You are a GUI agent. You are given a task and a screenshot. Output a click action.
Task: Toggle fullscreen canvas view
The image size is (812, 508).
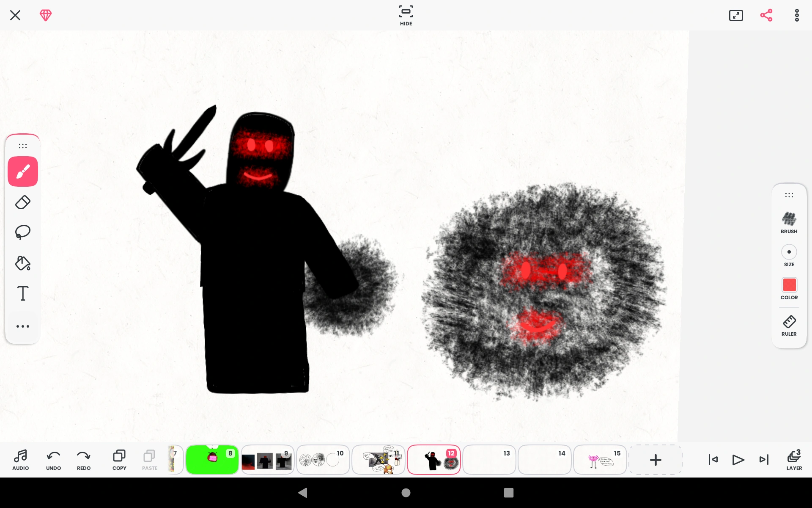736,15
